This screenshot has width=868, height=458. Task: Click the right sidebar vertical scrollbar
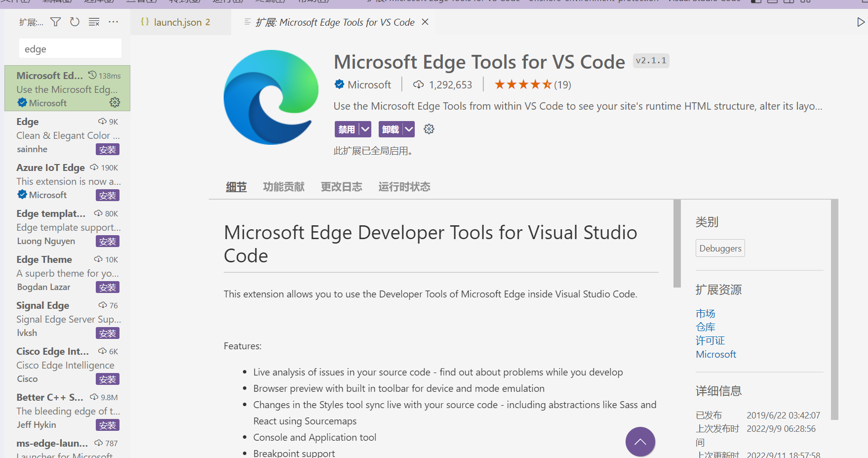click(834, 309)
